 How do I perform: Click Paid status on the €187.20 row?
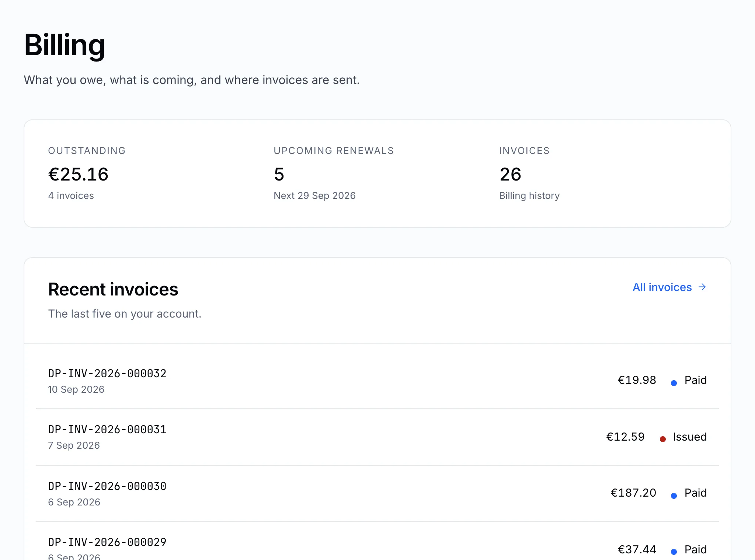(696, 493)
